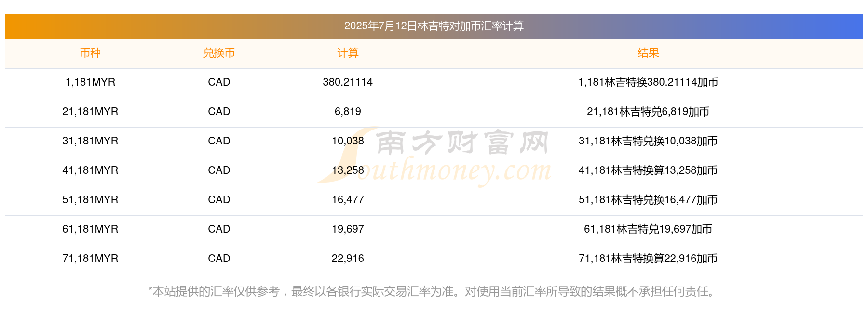
Task: Click CAD in the 61,181MYR row
Action: pos(219,229)
